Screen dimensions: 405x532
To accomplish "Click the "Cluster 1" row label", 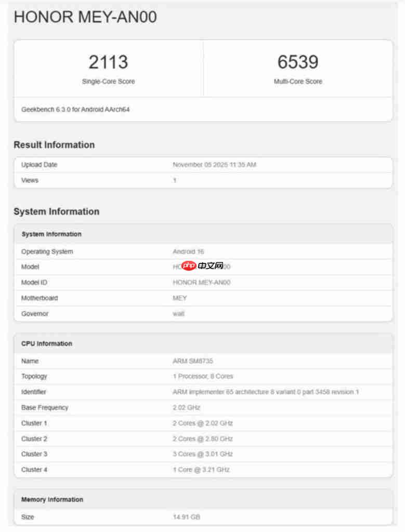I will click(34, 423).
